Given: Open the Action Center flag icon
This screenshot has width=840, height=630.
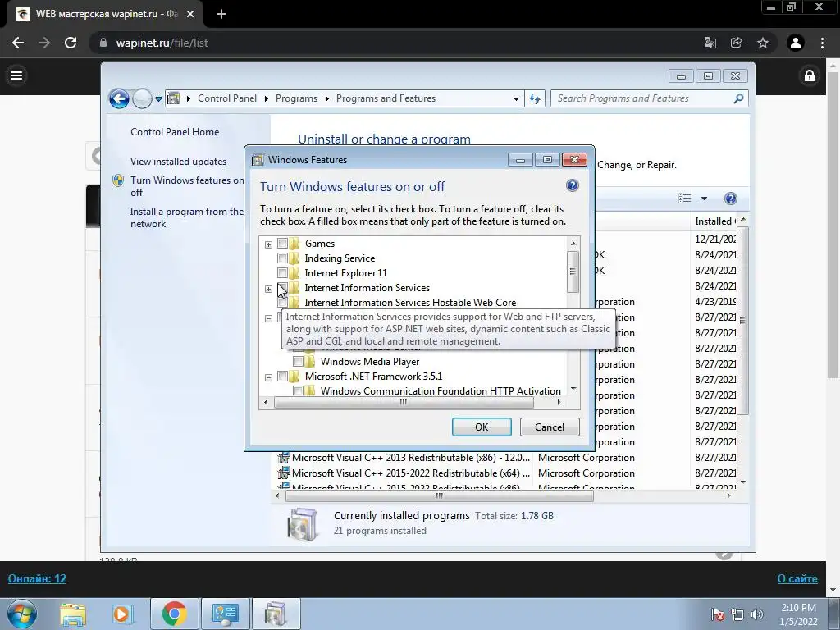Looking at the screenshot, I should click(x=718, y=614).
